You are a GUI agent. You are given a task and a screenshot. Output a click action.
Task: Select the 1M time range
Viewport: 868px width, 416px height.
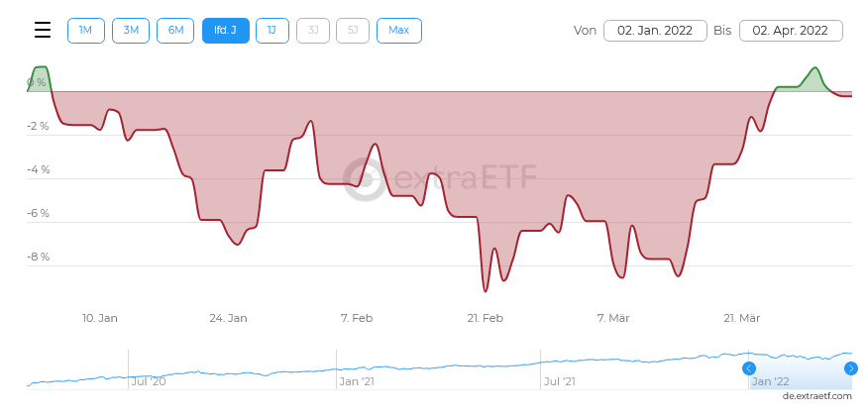(x=85, y=31)
